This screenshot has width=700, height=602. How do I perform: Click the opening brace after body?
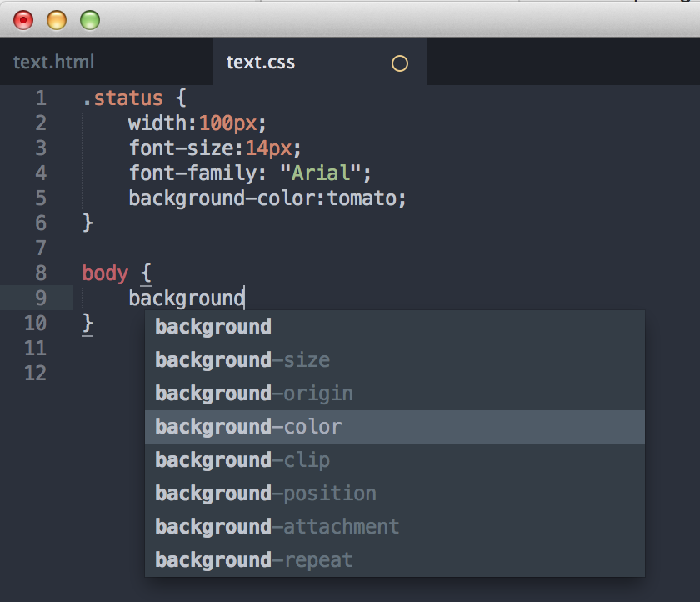click(x=146, y=273)
